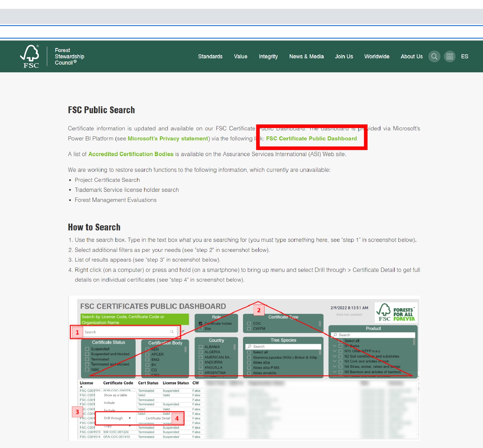Click the dashboard how-to screenshot image
This screenshot has height=448, width=483.
244,368
